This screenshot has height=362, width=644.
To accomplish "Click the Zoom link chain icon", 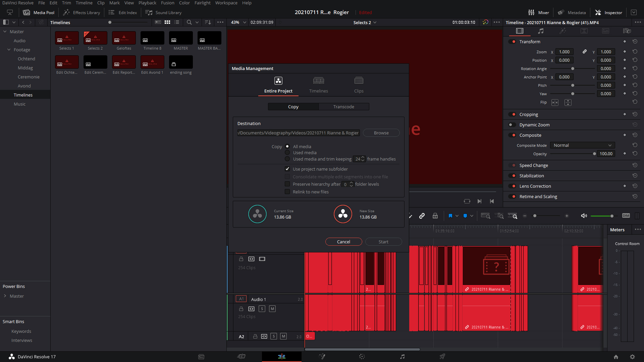I will (585, 52).
